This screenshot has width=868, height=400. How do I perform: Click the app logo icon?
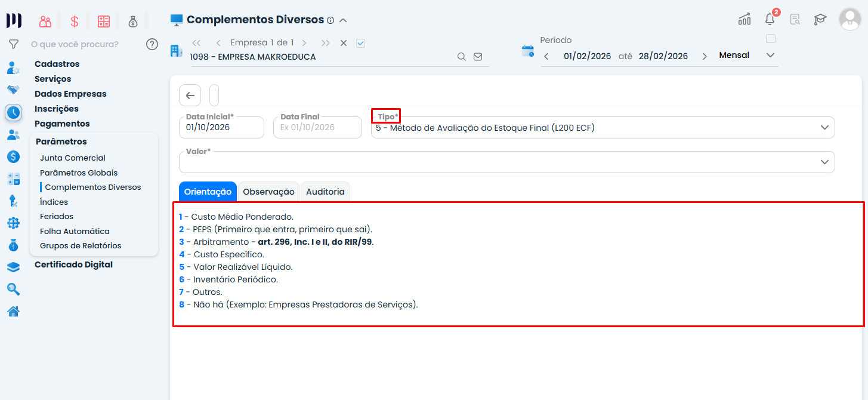tap(14, 20)
